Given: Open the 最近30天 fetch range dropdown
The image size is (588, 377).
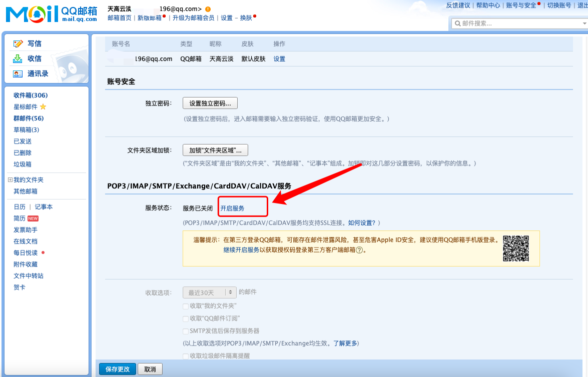Looking at the screenshot, I should pyautogui.click(x=210, y=292).
